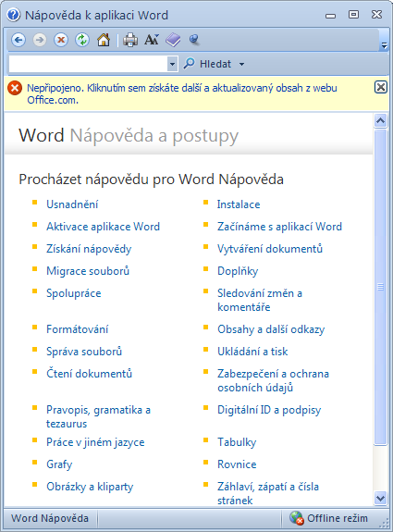Open the Instalace help topic

[239, 204]
